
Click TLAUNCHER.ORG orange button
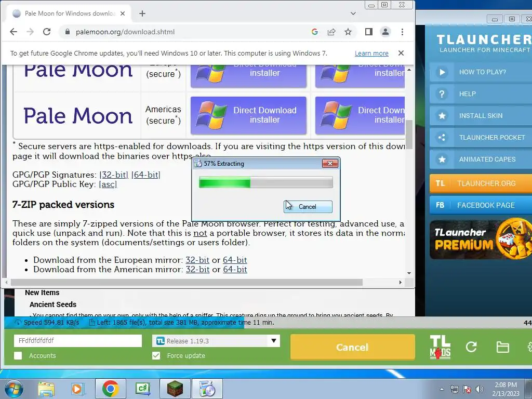[x=481, y=183]
